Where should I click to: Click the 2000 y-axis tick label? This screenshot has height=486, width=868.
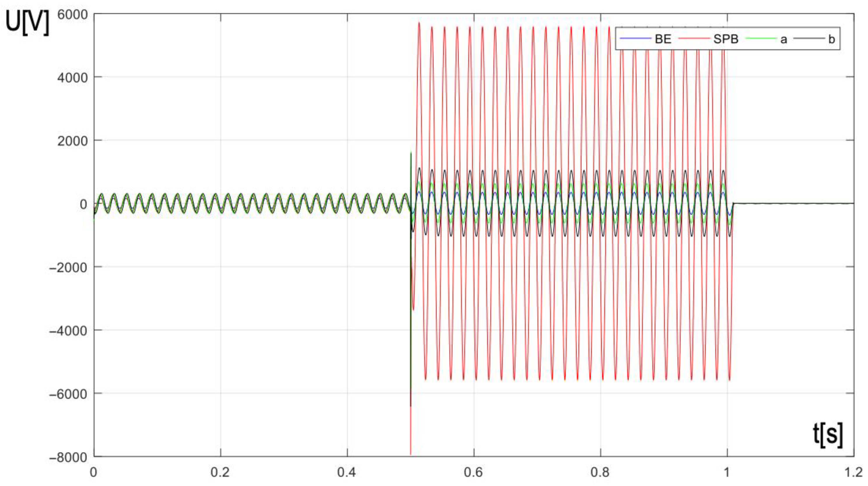click(x=72, y=141)
